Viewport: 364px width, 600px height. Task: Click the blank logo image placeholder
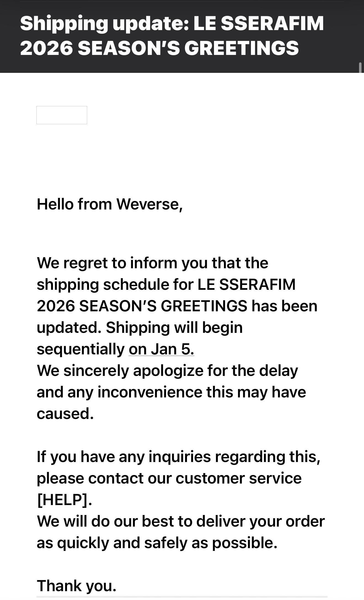pyautogui.click(x=62, y=115)
